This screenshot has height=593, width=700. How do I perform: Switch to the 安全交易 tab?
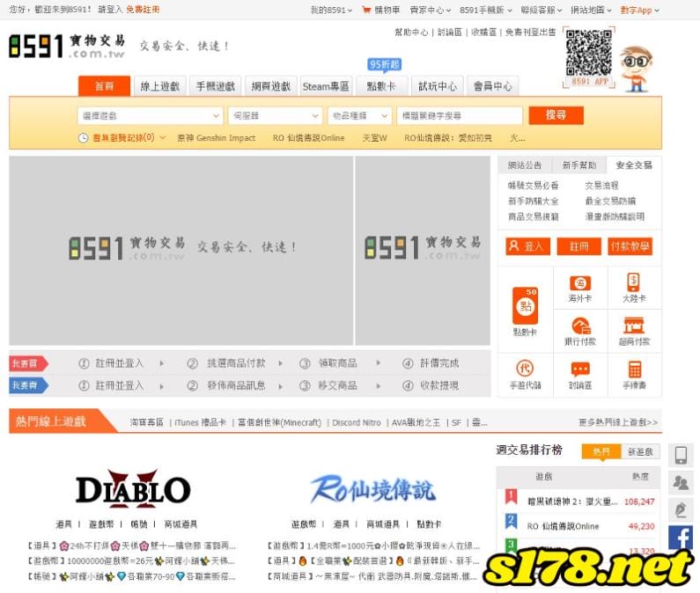tap(634, 165)
